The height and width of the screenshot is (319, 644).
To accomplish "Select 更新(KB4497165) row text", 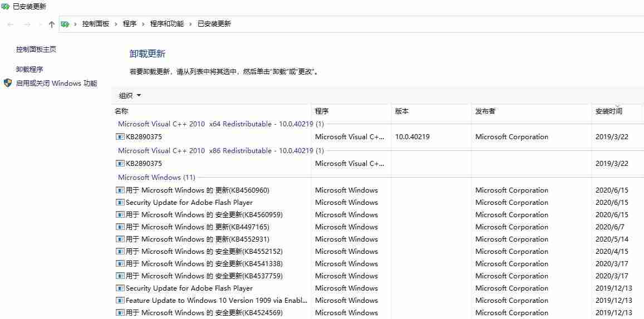I will (198, 227).
